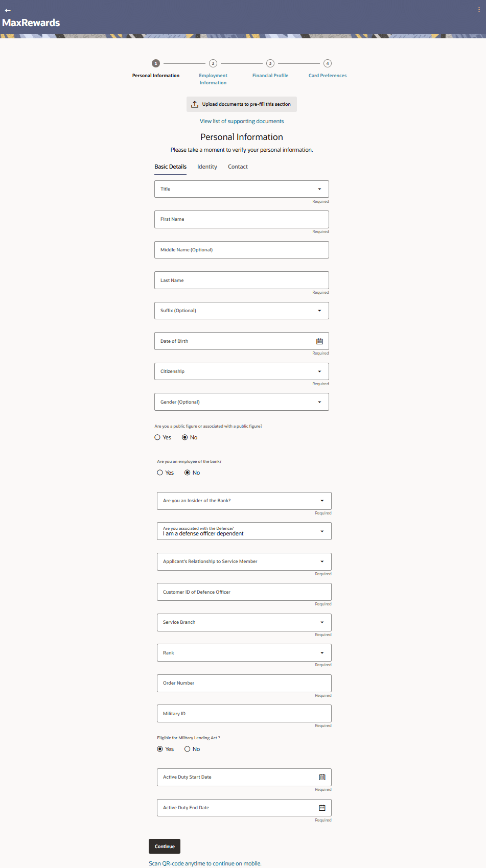Select Yes for bank employee question
486x868 pixels.
[160, 473]
